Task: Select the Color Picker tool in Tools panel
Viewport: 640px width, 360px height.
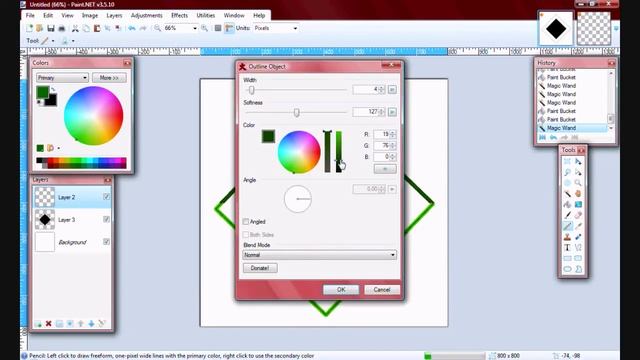Action: (x=578, y=226)
